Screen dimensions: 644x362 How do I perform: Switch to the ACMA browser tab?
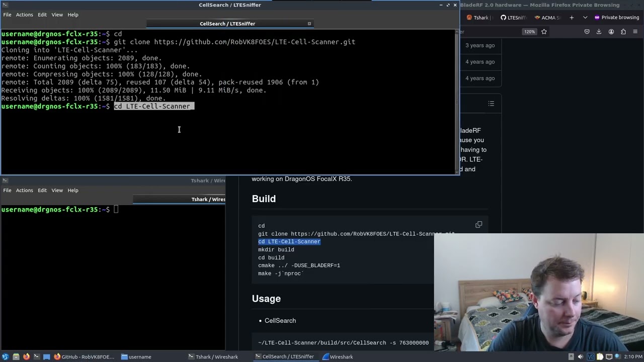click(547, 18)
